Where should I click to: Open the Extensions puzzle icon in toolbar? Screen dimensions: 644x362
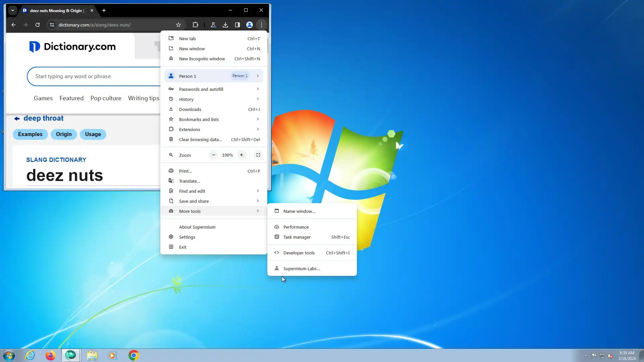click(195, 25)
